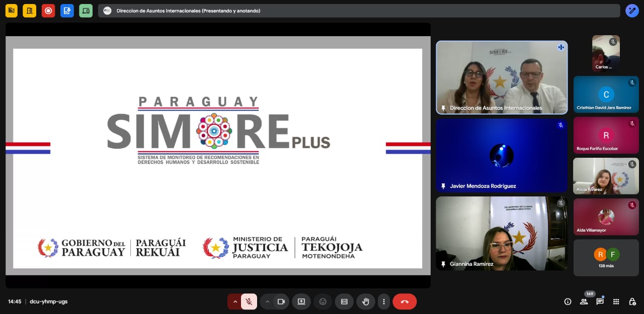Select Roque Fariña Escobar's tile
The width and height of the screenshot is (644, 314).
tap(606, 135)
